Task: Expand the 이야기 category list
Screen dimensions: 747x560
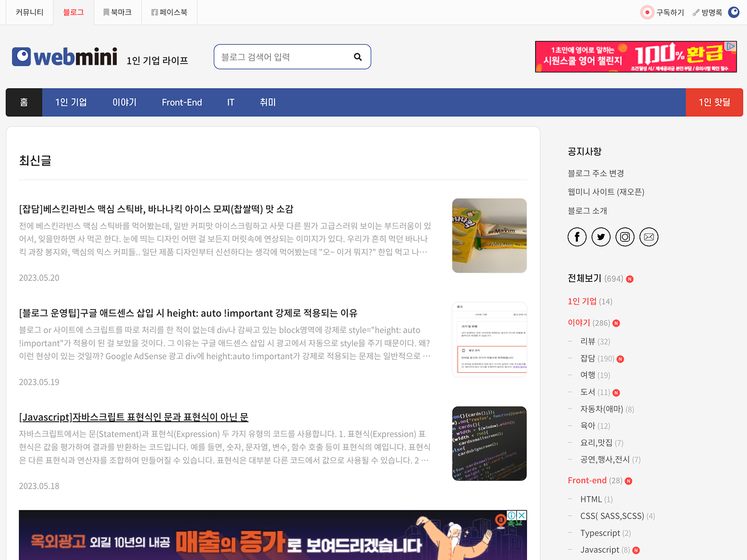Action: tap(579, 322)
